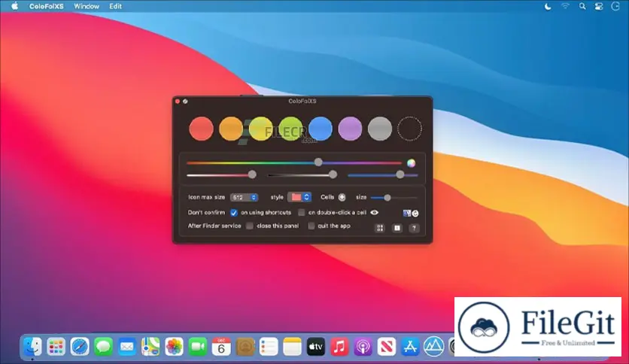This screenshot has width=629, height=364.
Task: Open Calendar from the Dock
Action: [221, 347]
